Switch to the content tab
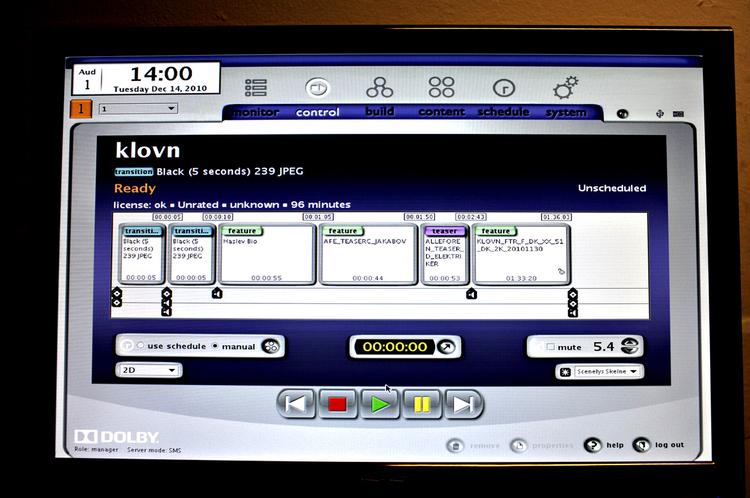 (x=441, y=112)
